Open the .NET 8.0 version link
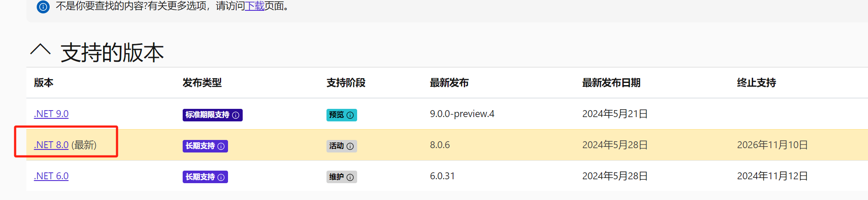 pos(51,145)
